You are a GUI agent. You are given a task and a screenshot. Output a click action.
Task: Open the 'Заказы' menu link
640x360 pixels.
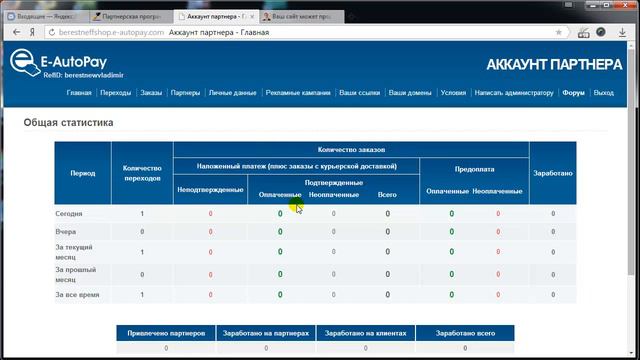[x=151, y=93]
